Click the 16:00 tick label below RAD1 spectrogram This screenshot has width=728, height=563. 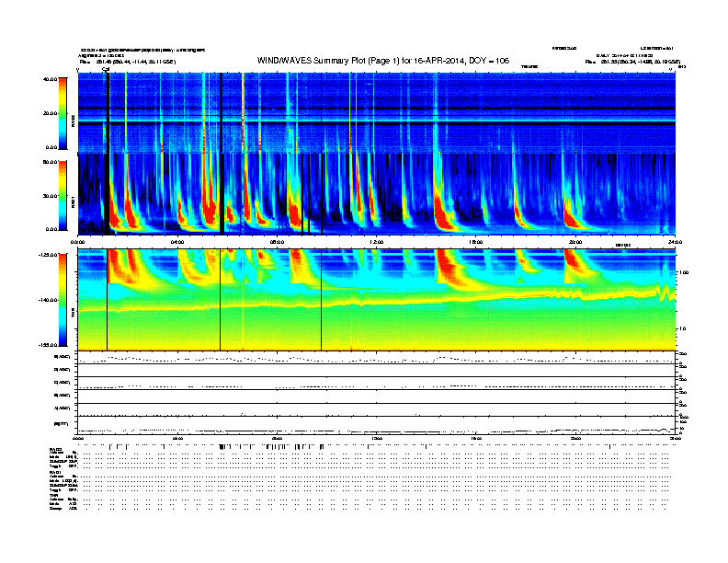[476, 242]
